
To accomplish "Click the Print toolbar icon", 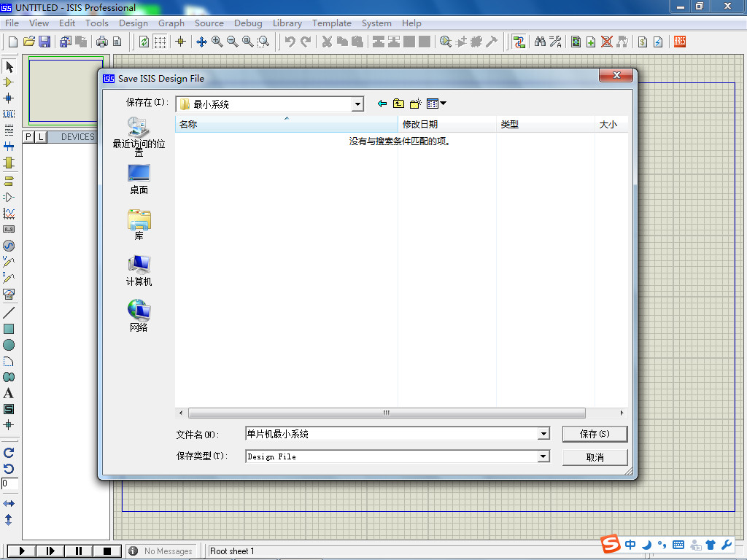I will click(102, 42).
